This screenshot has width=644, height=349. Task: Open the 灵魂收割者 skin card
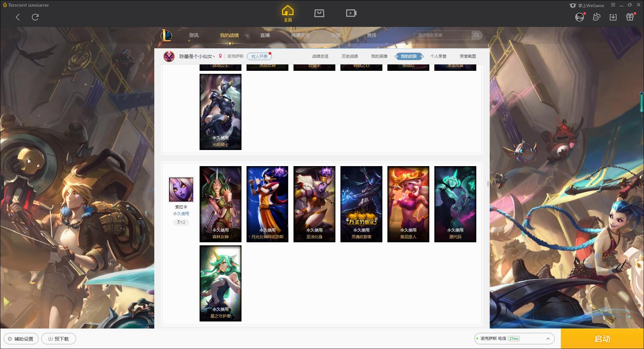361,204
